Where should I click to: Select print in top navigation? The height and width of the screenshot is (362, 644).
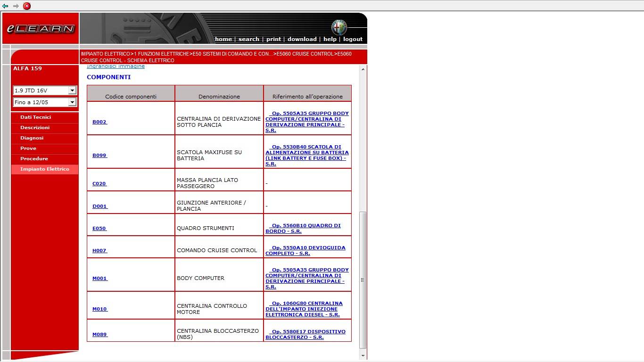273,39
